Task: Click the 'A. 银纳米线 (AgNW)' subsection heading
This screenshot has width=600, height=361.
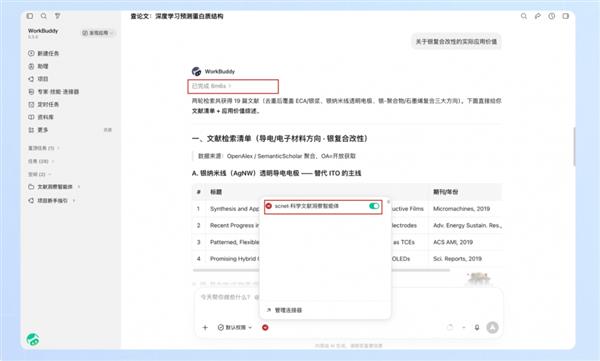Action: pos(276,173)
